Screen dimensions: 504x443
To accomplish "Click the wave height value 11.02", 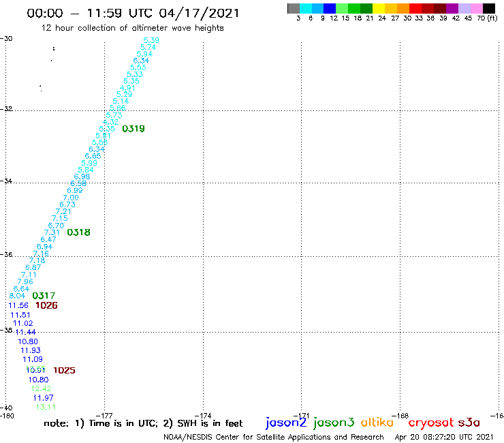I will tap(23, 323).
